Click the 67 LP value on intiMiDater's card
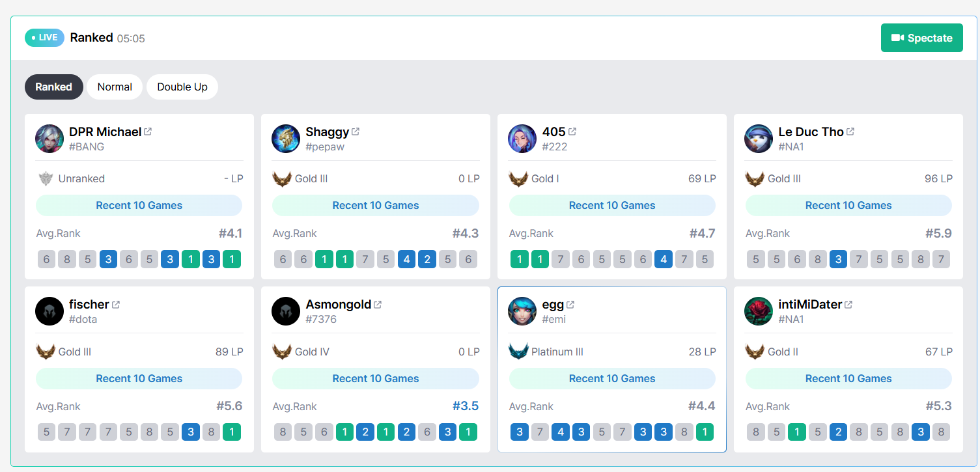980x472 pixels. pos(938,352)
